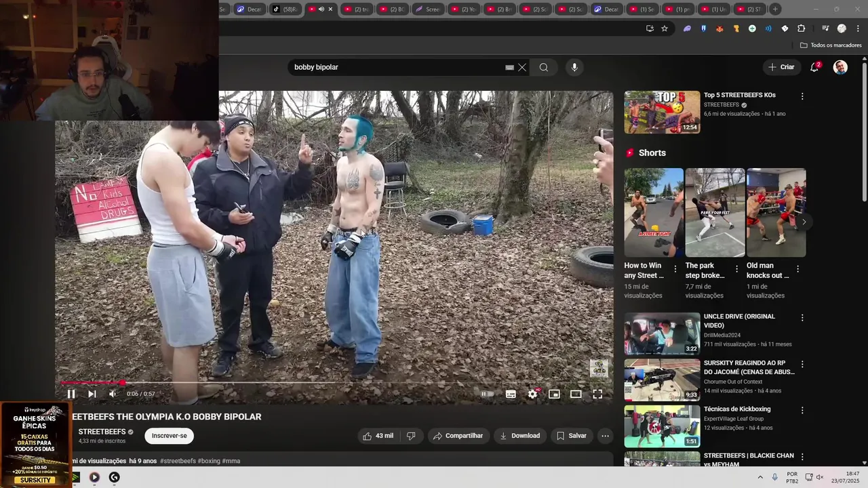Click POR PTB2 language indicator

792,477
